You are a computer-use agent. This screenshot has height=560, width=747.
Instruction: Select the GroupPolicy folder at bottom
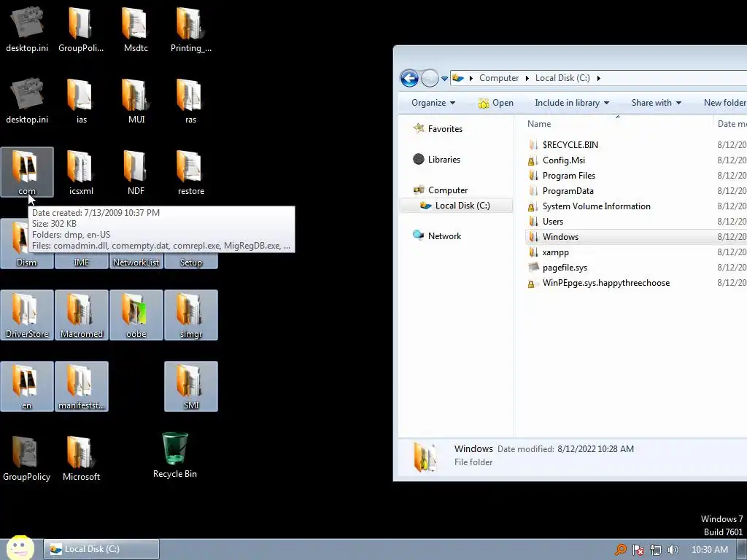[27, 458]
